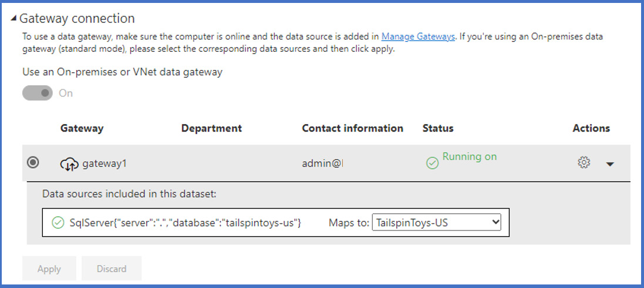
Task: Expand the gateway1 actions dropdown arrow
Action: (x=610, y=164)
